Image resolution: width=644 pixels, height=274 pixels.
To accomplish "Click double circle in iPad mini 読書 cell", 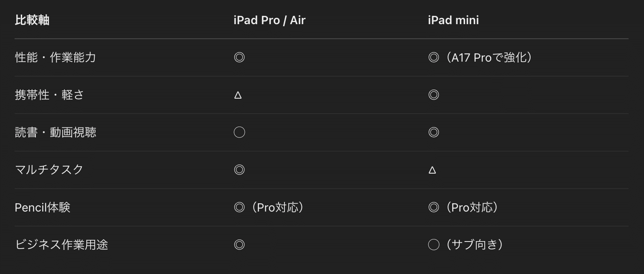I will (x=434, y=132).
